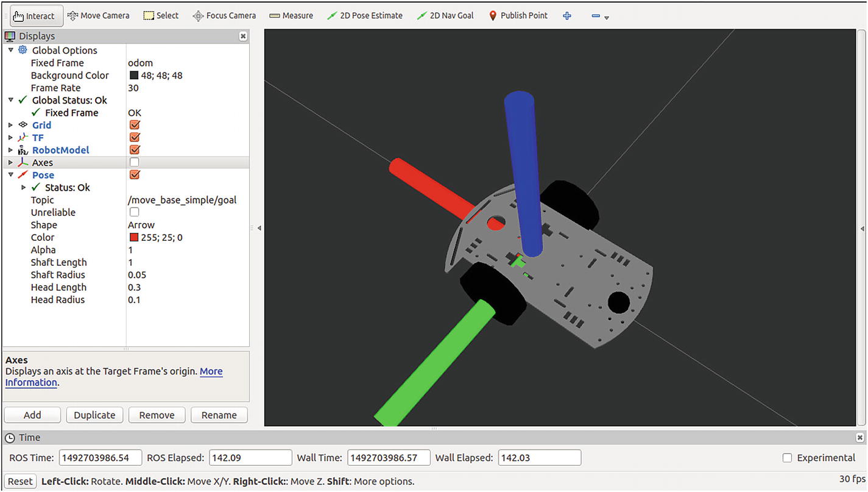Click the Reset button in status bar
868x492 pixels.
[x=20, y=482]
